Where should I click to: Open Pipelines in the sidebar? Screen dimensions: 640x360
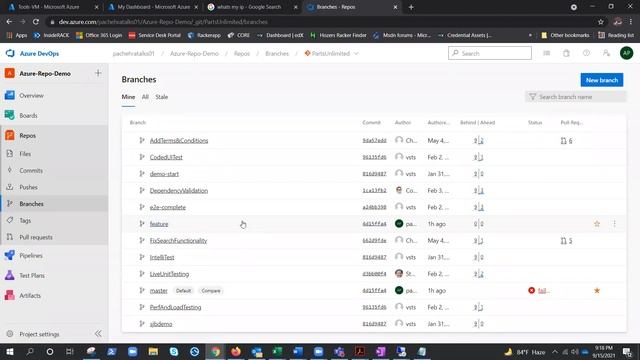pos(31,256)
